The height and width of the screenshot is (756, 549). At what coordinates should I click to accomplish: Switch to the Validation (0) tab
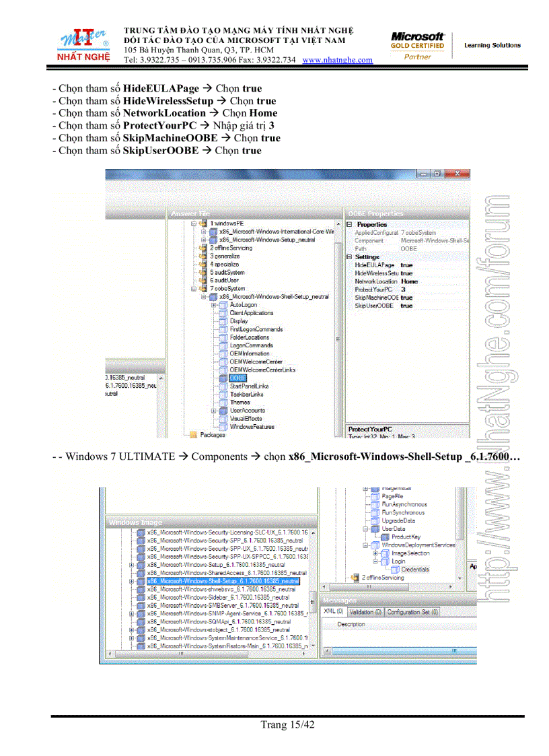(x=367, y=612)
